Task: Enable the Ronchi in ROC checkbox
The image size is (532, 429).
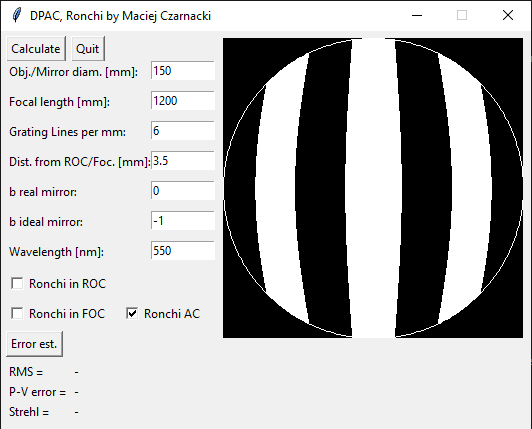Action: [17, 283]
